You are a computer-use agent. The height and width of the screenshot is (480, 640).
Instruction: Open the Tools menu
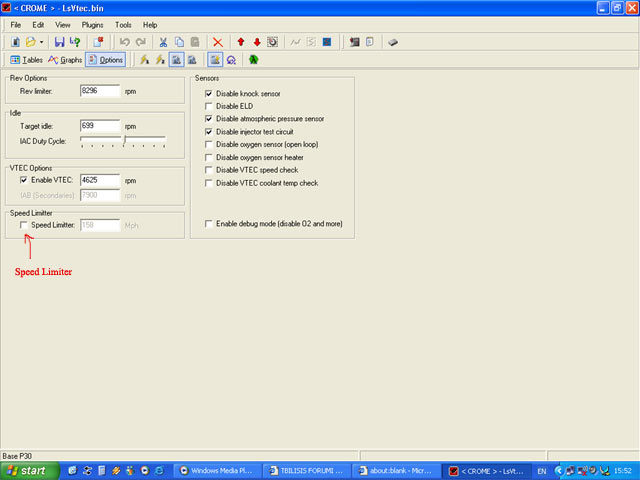pyautogui.click(x=123, y=25)
